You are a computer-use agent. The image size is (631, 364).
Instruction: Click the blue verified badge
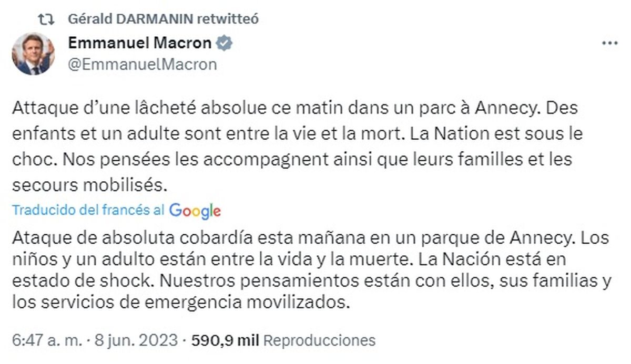tap(225, 43)
